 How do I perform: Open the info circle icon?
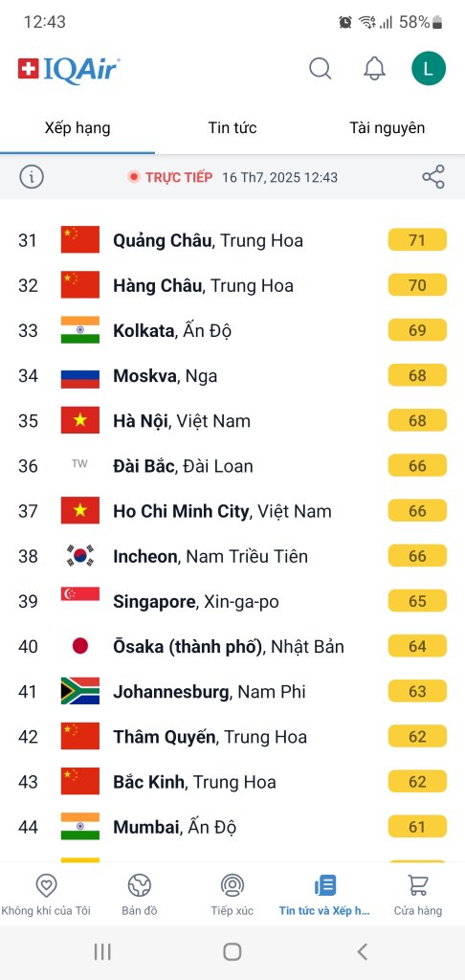coord(32,177)
